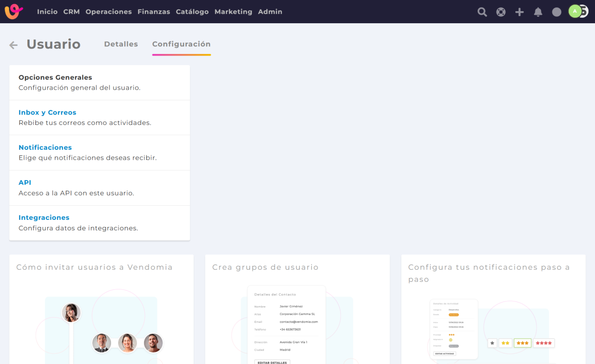The height and width of the screenshot is (364, 595).
Task: Open the green user avatar menu
Action: tap(575, 11)
